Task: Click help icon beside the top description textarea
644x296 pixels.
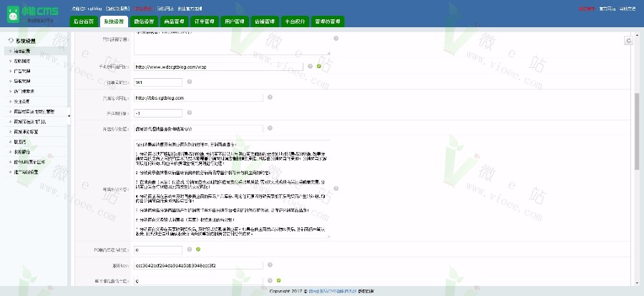Action: (x=336, y=38)
